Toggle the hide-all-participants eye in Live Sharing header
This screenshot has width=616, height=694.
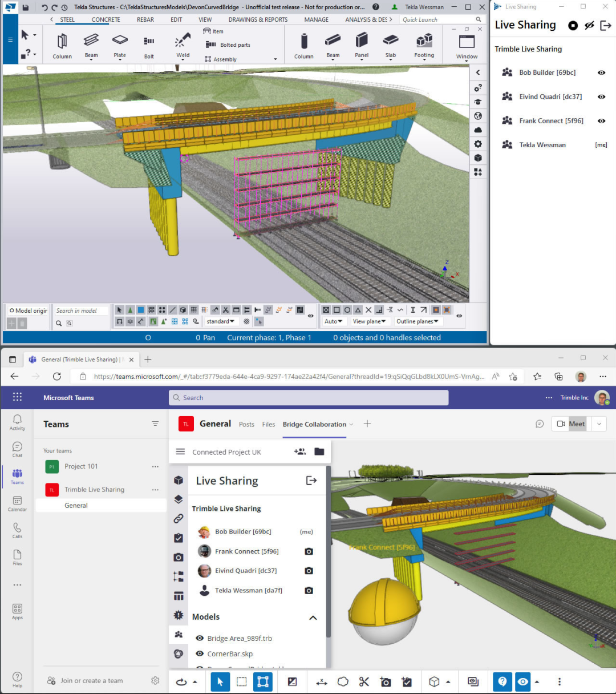click(589, 25)
